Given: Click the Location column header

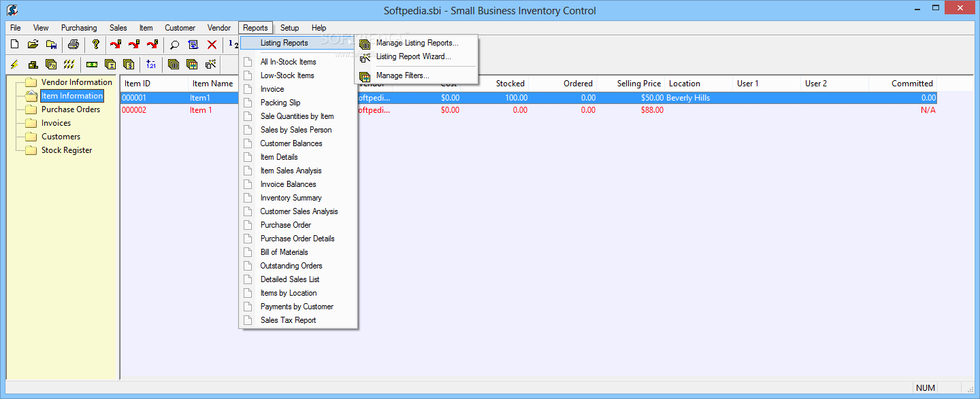Looking at the screenshot, I should pos(698,84).
